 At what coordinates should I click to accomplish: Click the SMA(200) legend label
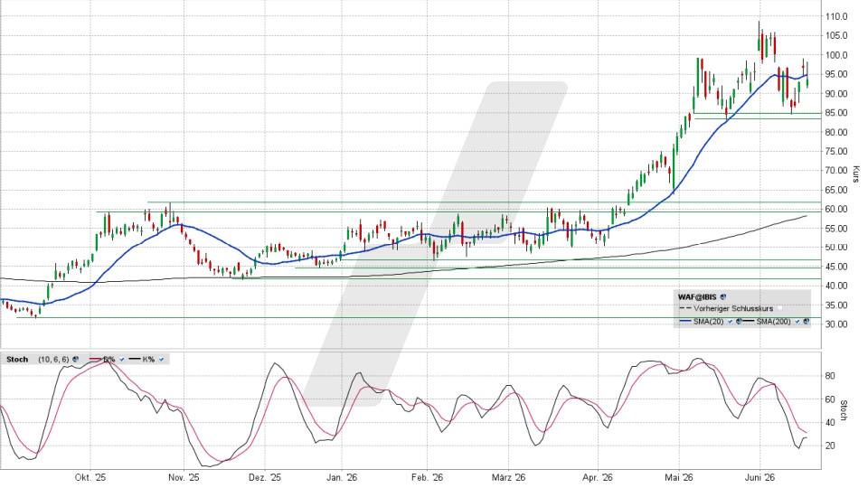[x=773, y=322]
